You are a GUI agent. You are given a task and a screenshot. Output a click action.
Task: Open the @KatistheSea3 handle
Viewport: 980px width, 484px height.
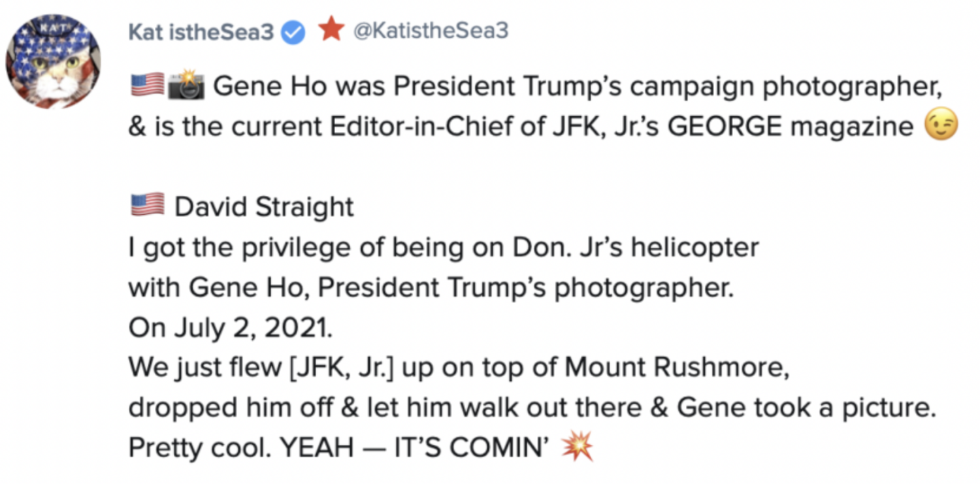(431, 31)
